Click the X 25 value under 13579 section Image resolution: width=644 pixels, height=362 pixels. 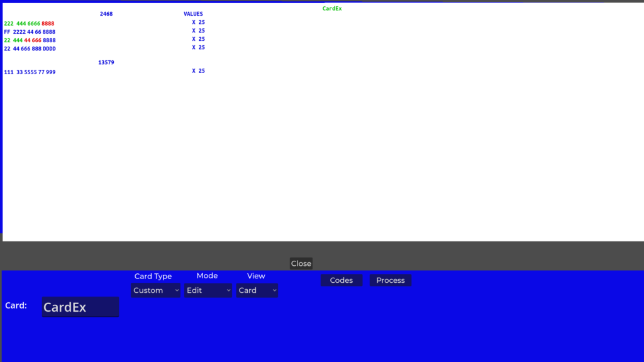tap(198, 71)
